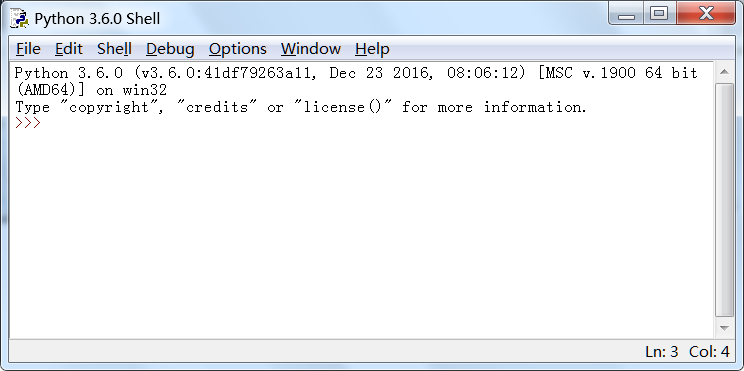The image size is (744, 371).
Task: Click the scrollbar up arrow
Action: point(724,72)
